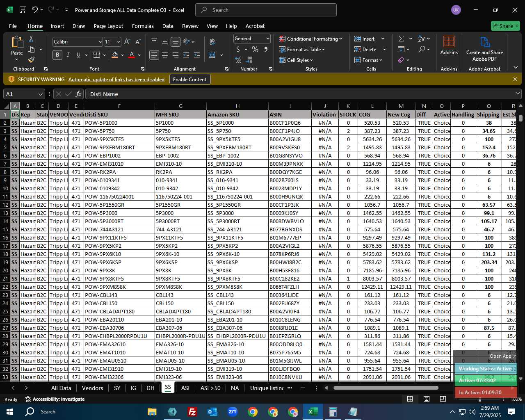The width and height of the screenshot is (525, 420).
Task: Toggle Underline formatting
Action: [78, 55]
